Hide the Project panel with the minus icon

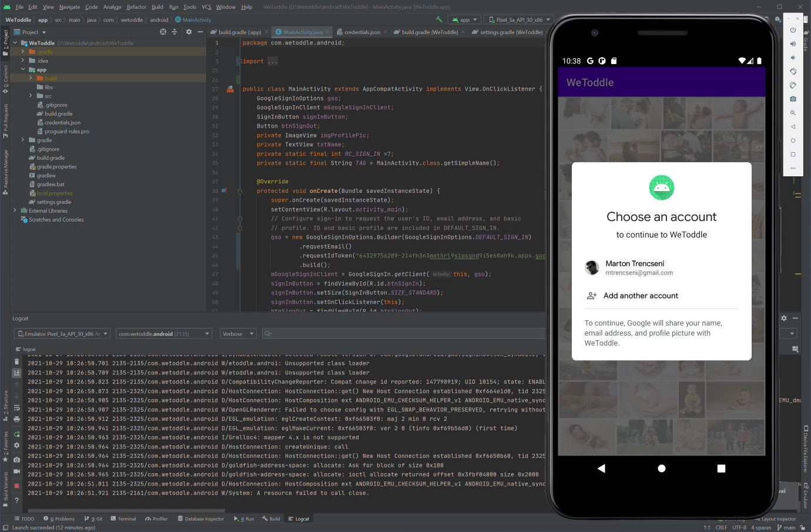pos(200,32)
